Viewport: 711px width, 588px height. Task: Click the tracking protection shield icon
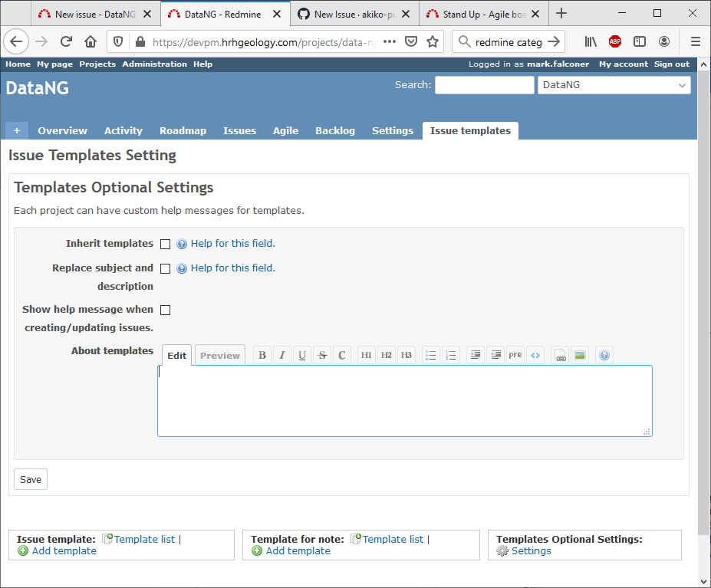[x=118, y=41]
